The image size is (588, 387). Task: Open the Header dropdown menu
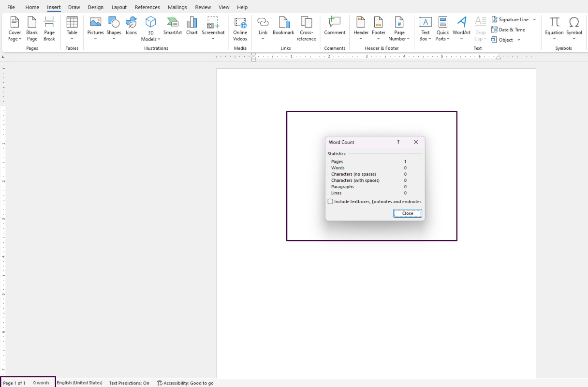[361, 39]
